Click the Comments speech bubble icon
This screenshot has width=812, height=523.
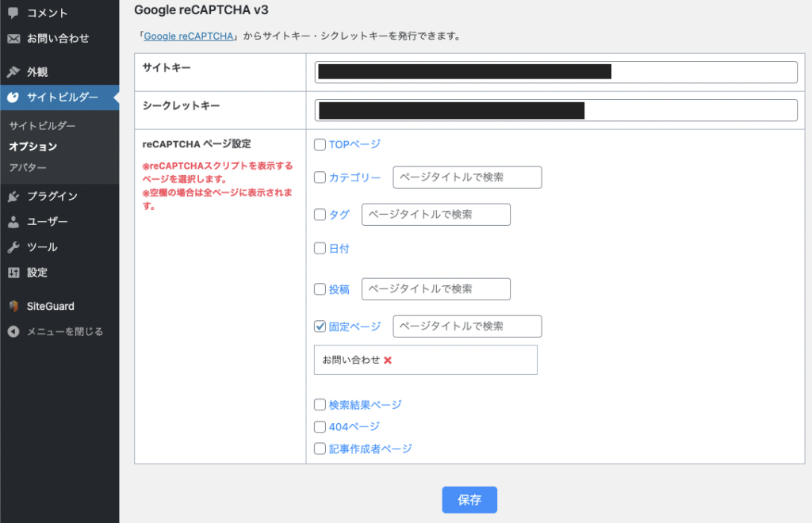[x=13, y=13]
